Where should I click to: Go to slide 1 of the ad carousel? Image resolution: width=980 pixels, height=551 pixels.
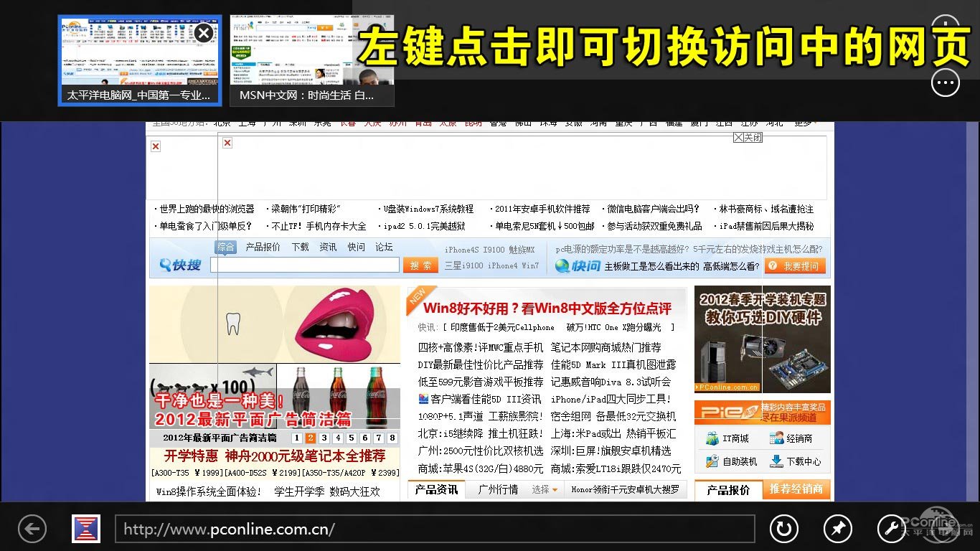(296, 438)
